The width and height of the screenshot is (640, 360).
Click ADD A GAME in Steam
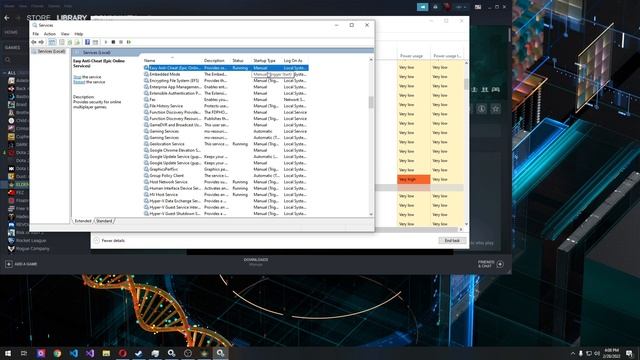(x=21, y=264)
